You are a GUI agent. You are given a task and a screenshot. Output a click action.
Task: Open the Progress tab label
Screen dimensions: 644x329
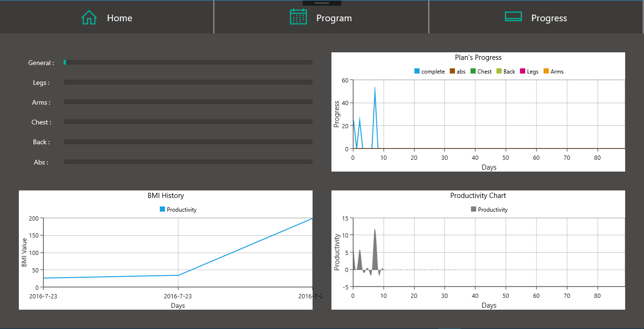[x=549, y=18]
